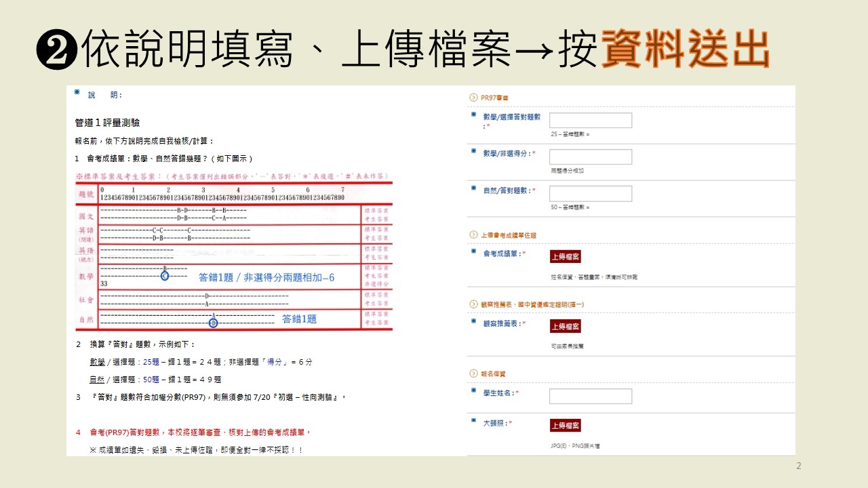Click the 學生姓名 text field
The image size is (868, 488).
[x=591, y=396]
